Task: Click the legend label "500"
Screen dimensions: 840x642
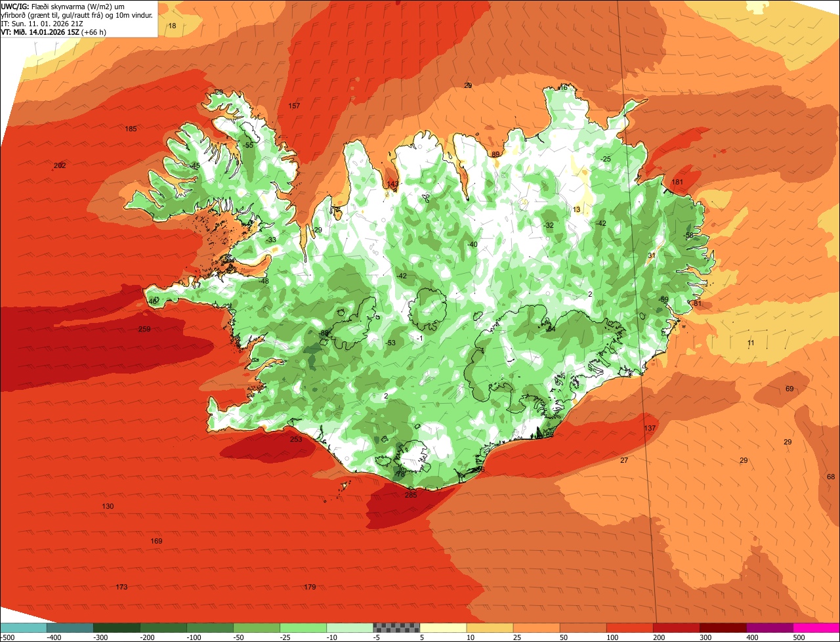Action: 799,637
